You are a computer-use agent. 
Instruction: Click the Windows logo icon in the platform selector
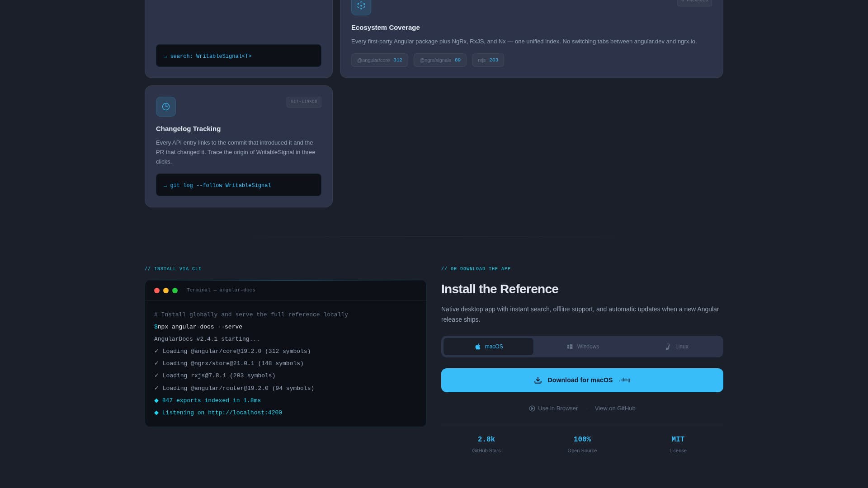coord(570,346)
